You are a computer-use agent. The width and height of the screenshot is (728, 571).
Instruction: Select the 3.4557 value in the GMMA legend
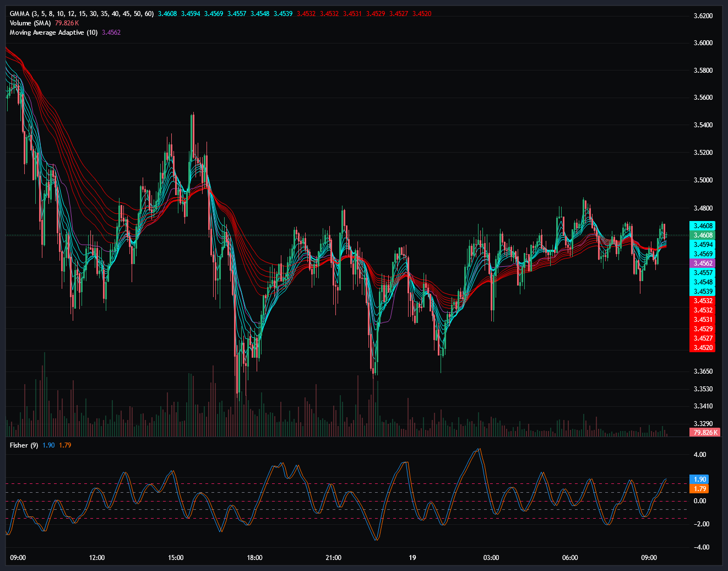(x=237, y=14)
